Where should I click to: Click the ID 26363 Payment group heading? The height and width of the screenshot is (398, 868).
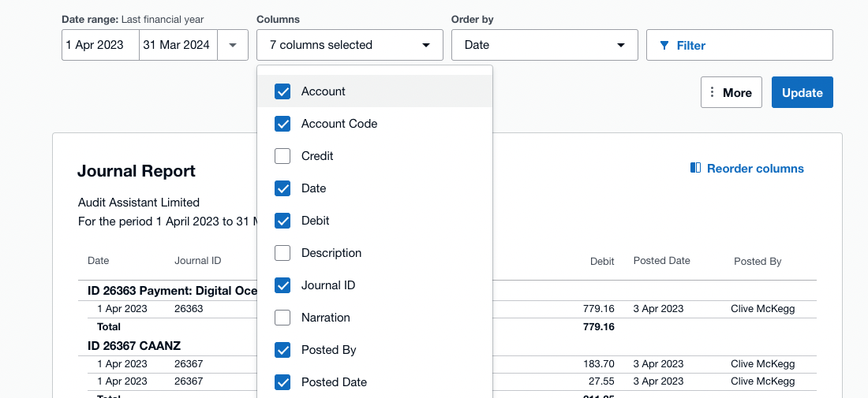tap(172, 291)
